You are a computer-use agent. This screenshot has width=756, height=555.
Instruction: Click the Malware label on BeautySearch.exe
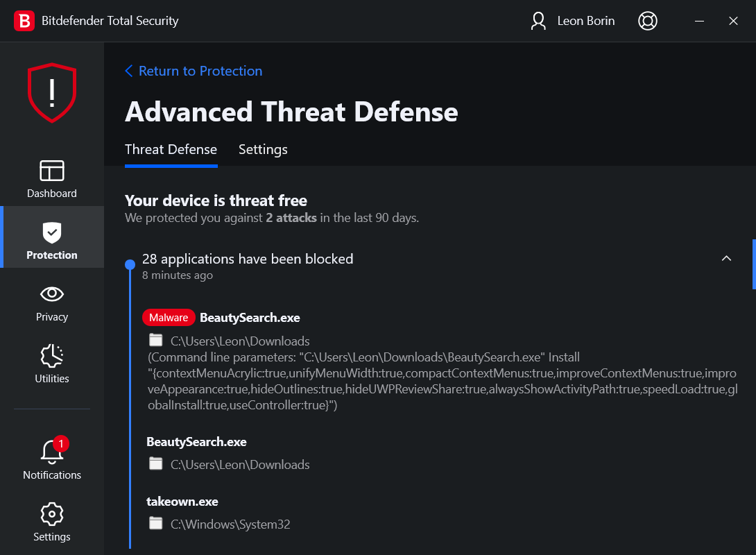tap(169, 317)
